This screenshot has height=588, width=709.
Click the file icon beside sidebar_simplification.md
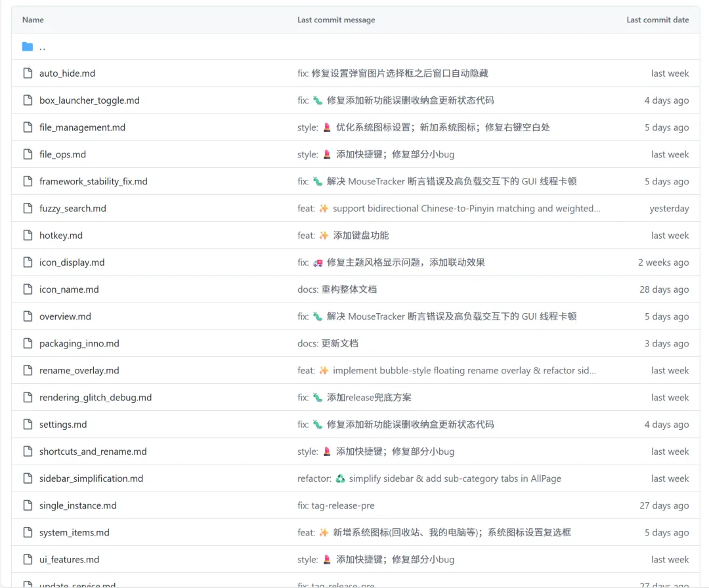tap(28, 478)
